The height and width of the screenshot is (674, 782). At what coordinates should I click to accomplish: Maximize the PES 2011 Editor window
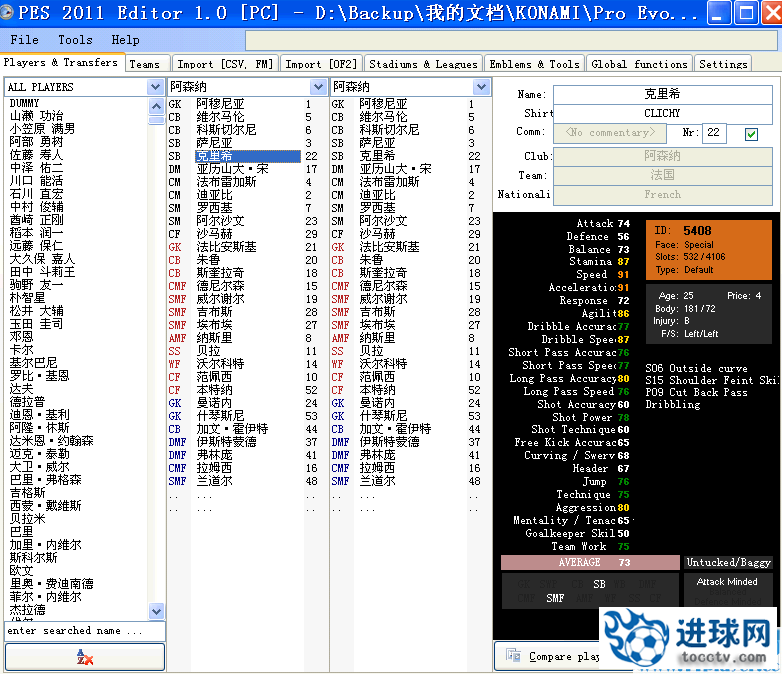tap(746, 13)
